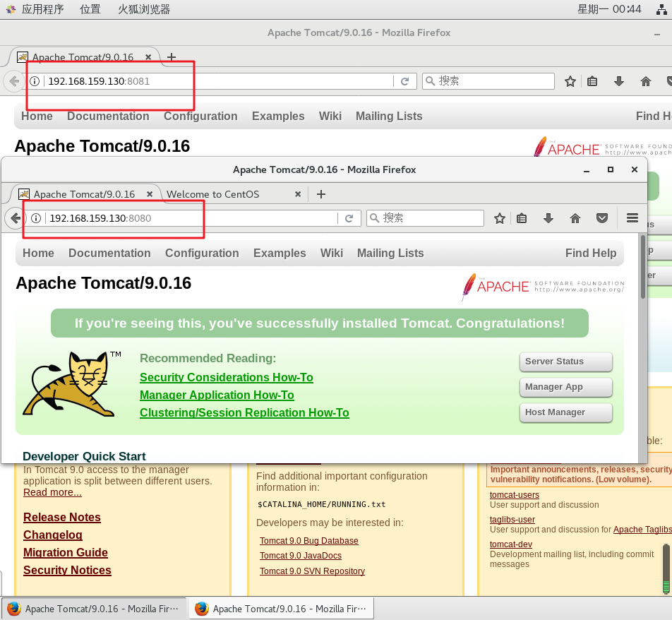Go to the home page icon in the front window
This screenshot has height=620, width=672.
[x=575, y=219]
